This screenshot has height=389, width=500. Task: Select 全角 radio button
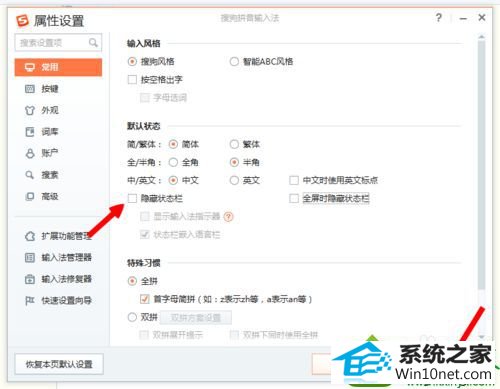(173, 162)
